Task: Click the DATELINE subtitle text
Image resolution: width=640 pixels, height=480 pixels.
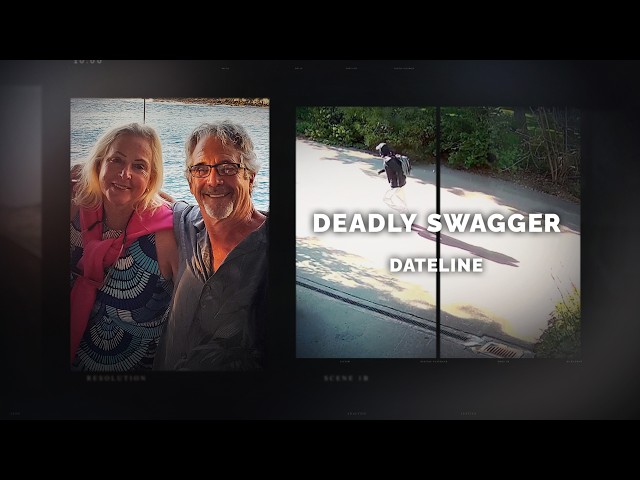Action: [436, 265]
